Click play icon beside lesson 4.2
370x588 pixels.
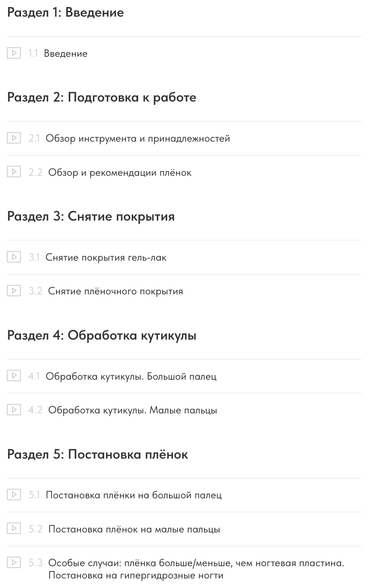click(x=14, y=409)
